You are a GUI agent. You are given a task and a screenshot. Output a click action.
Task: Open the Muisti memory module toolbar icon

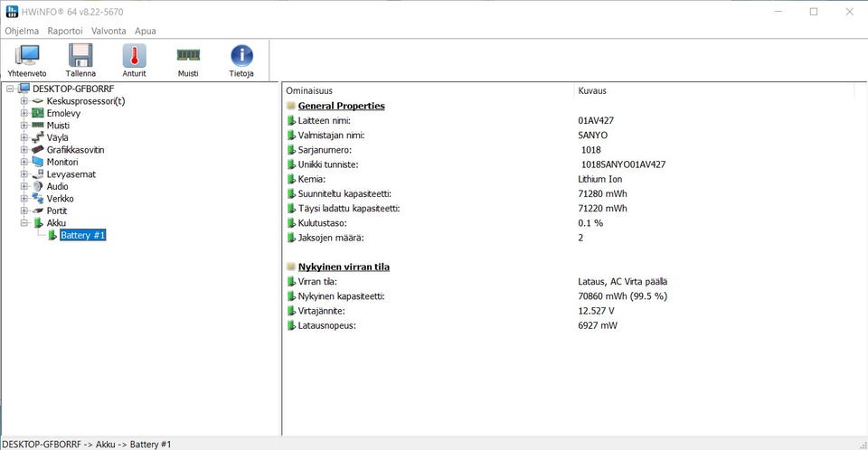point(188,55)
